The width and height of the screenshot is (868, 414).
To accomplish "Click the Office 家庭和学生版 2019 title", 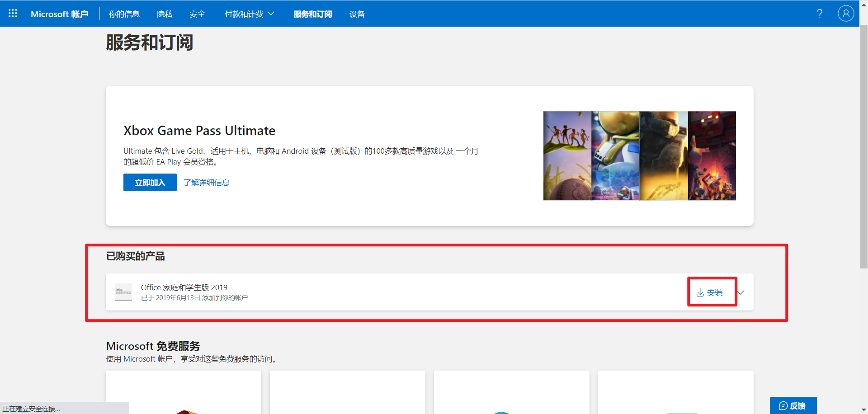I will click(x=184, y=287).
